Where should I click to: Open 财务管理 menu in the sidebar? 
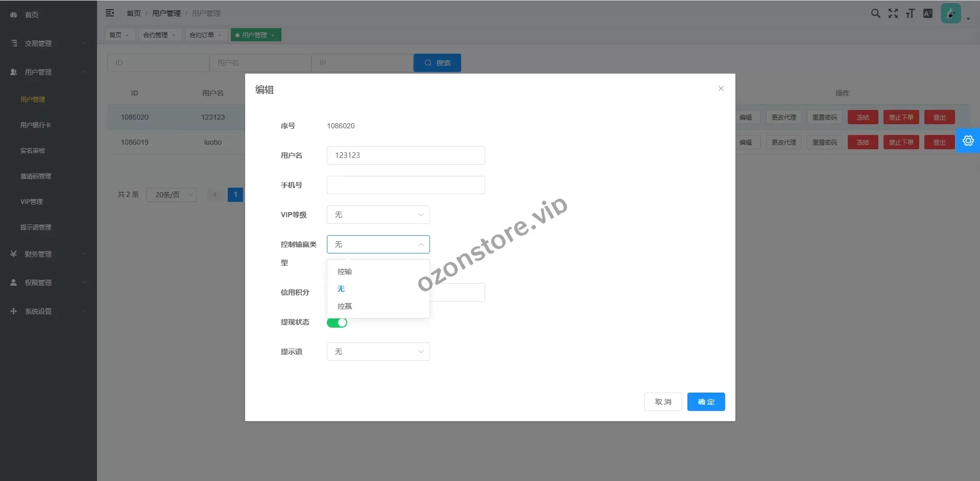(x=38, y=254)
